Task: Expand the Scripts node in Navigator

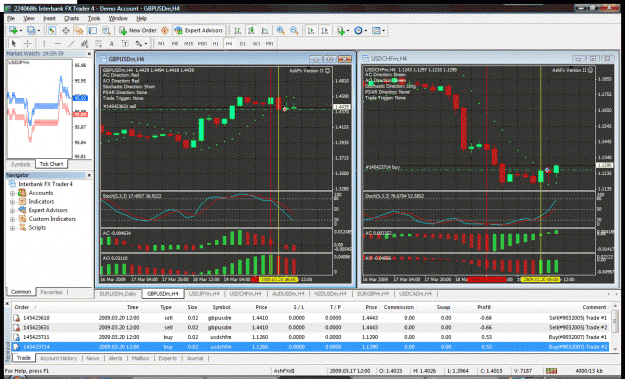Action: (x=12, y=228)
